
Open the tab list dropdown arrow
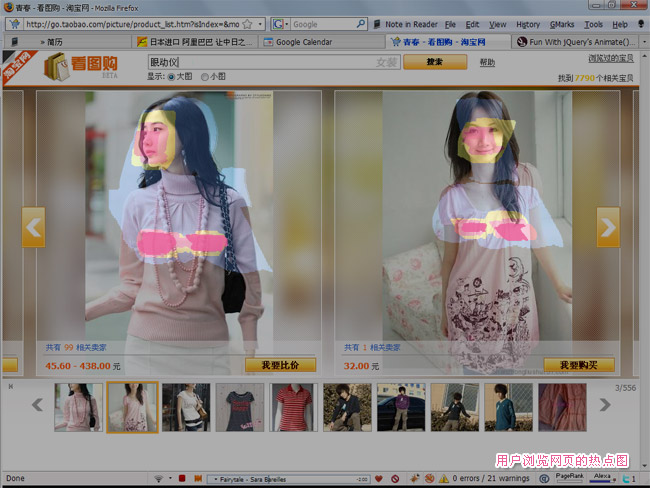pos(644,42)
